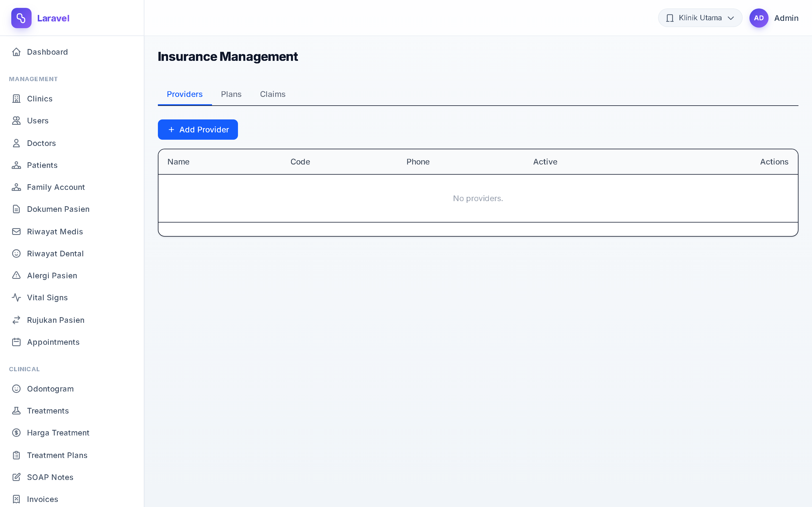Screen dimensions: 812x507
Task: Switch to the Claims tab
Action: (x=272, y=94)
